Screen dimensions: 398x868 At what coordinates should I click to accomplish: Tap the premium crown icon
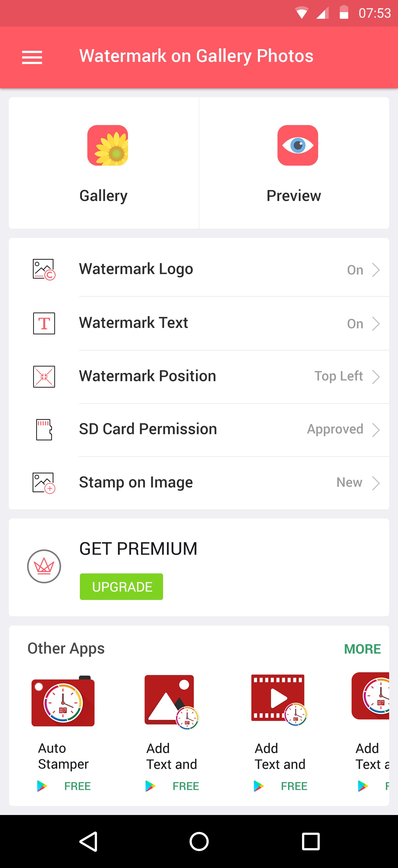click(x=44, y=567)
